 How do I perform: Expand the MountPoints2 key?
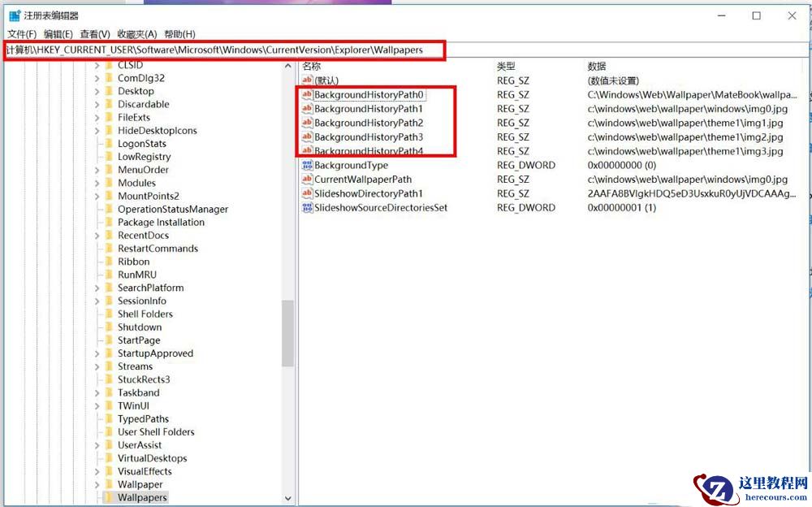tap(97, 196)
